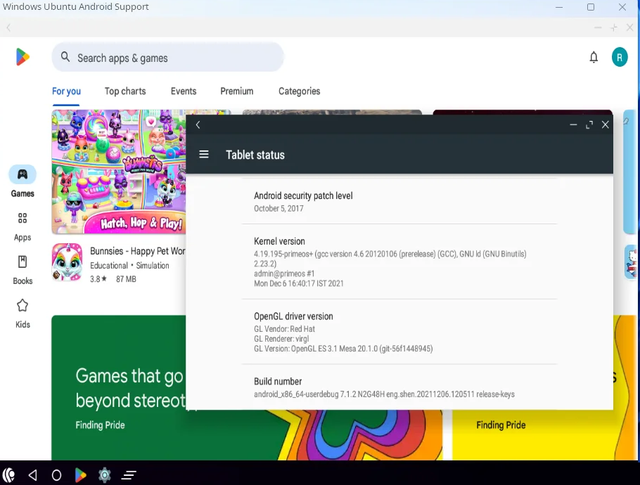Select Kids in the Play Store sidebar
The width and height of the screenshot is (640, 485).
click(22, 314)
